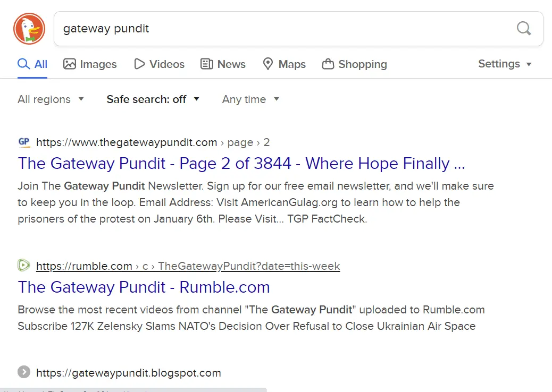Open the Any time filter dropdown
Screen dimensions: 552x392
coord(250,99)
